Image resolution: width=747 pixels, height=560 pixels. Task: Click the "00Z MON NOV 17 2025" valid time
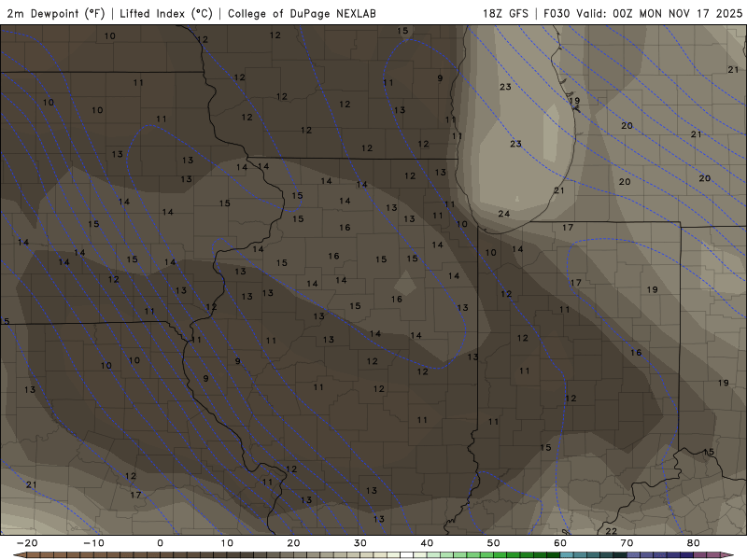[678, 13]
